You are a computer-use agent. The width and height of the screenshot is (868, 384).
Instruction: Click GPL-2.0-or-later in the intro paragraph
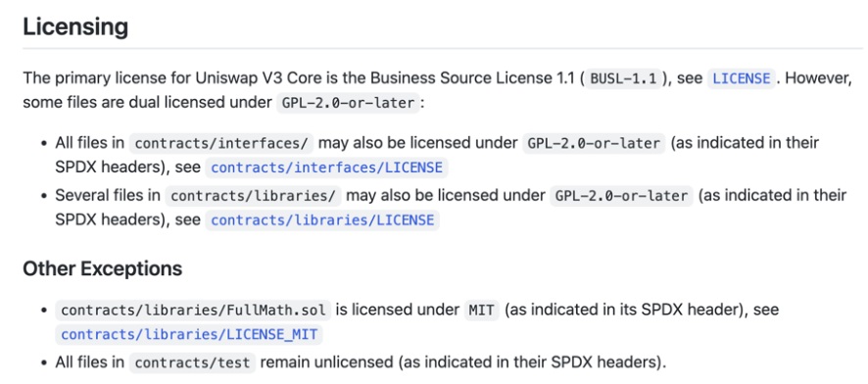coord(348,104)
